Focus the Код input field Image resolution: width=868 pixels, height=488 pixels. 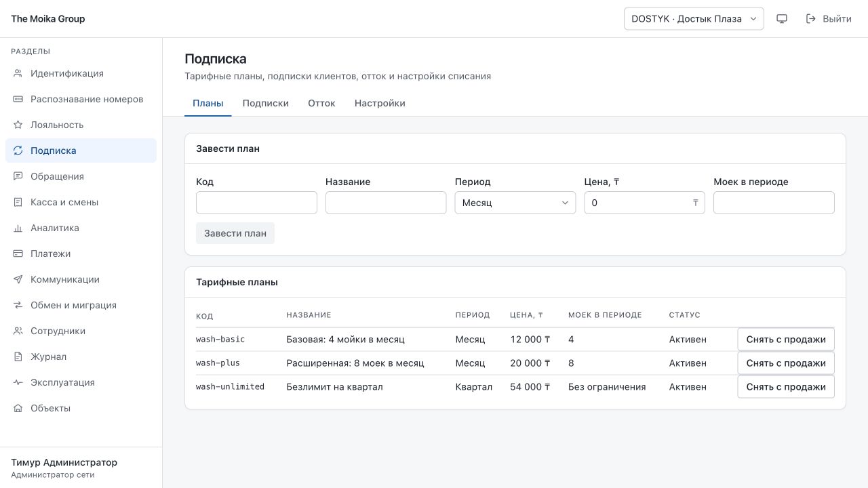[256, 203]
